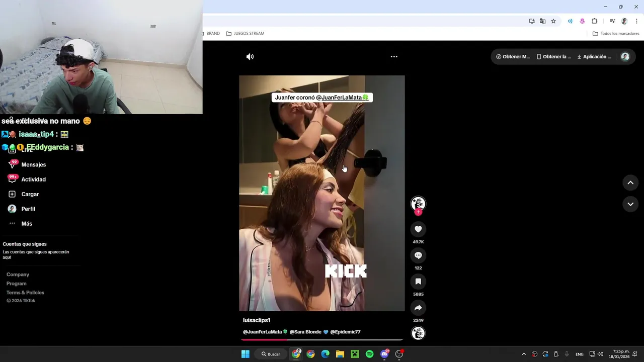Open luisaclips1 username below video
The width and height of the screenshot is (644, 362).
257,320
